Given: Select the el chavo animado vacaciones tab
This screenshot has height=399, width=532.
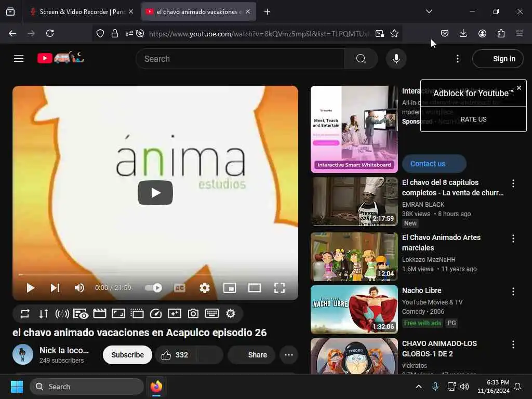Looking at the screenshot, I should click(x=198, y=12).
